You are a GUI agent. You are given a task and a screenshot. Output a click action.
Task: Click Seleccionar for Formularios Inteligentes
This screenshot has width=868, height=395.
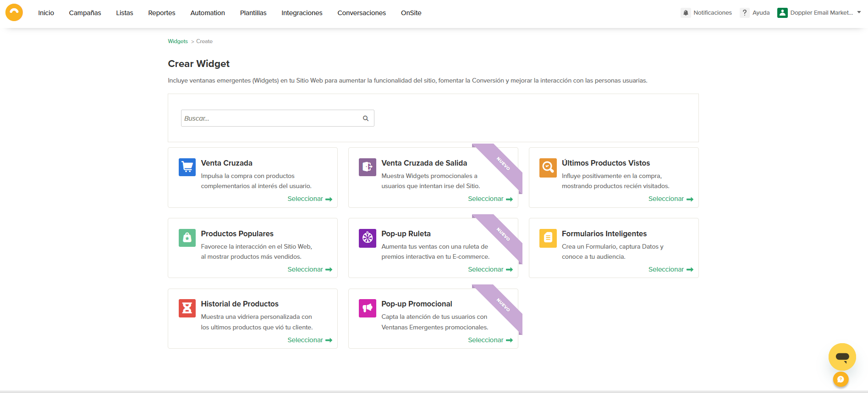[670, 269]
